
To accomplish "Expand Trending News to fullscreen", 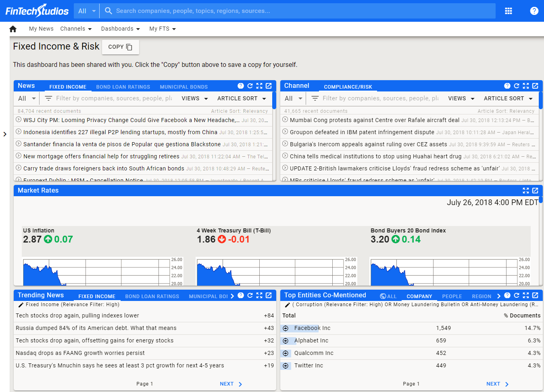I will (259, 295).
